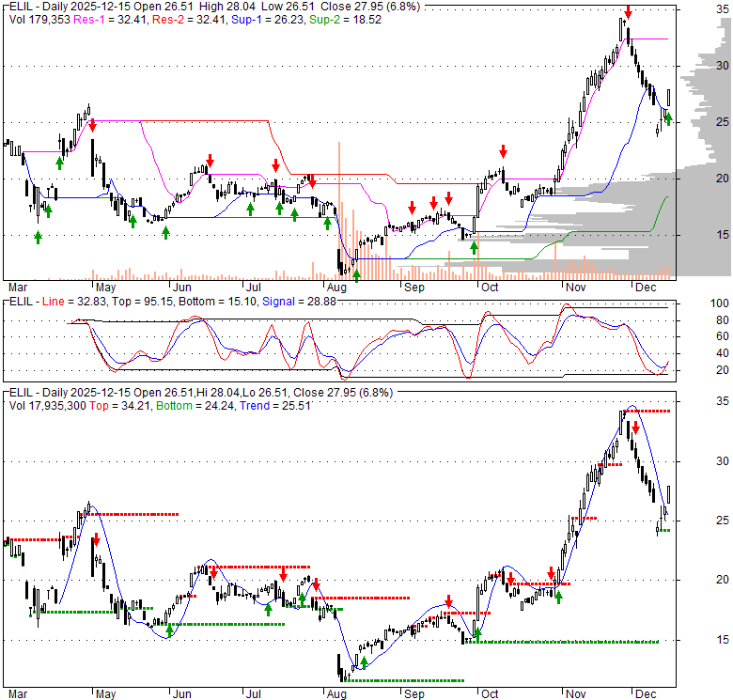Viewport: 733px width, 700px height.
Task: Click the green buy arrow beside the bottom chart's August low
Action: (x=365, y=662)
